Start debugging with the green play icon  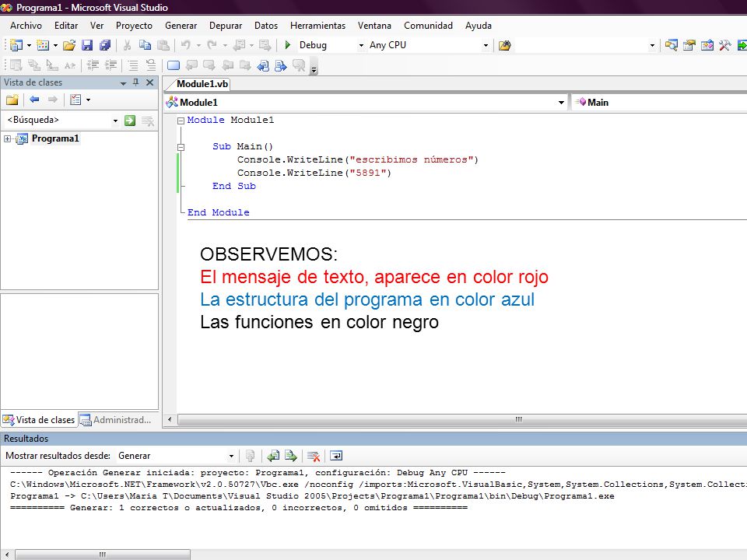point(287,45)
